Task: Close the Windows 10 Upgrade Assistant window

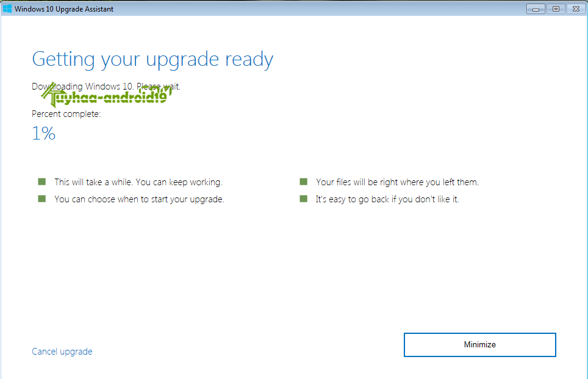Action: pyautogui.click(x=576, y=9)
